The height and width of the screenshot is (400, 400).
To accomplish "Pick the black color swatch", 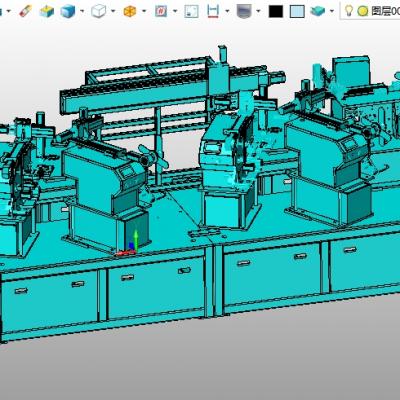I will 276,11.
